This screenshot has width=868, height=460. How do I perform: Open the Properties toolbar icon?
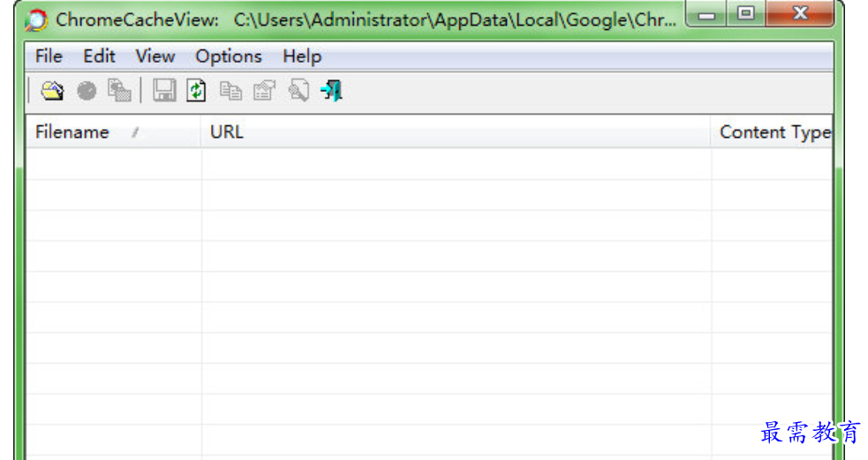(x=264, y=91)
